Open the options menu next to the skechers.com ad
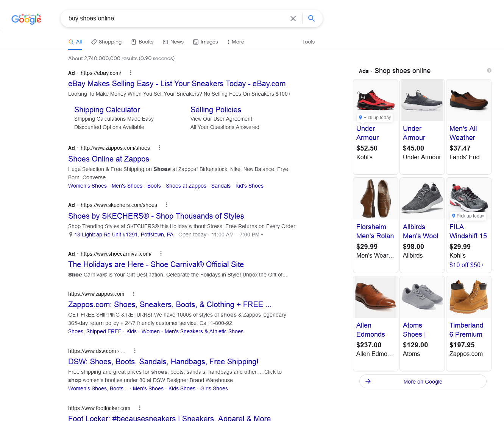Screen dimensions: 504x421 [167, 205]
